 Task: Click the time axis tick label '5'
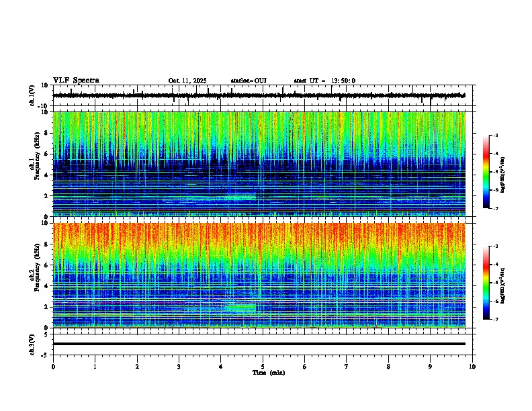[263, 367]
